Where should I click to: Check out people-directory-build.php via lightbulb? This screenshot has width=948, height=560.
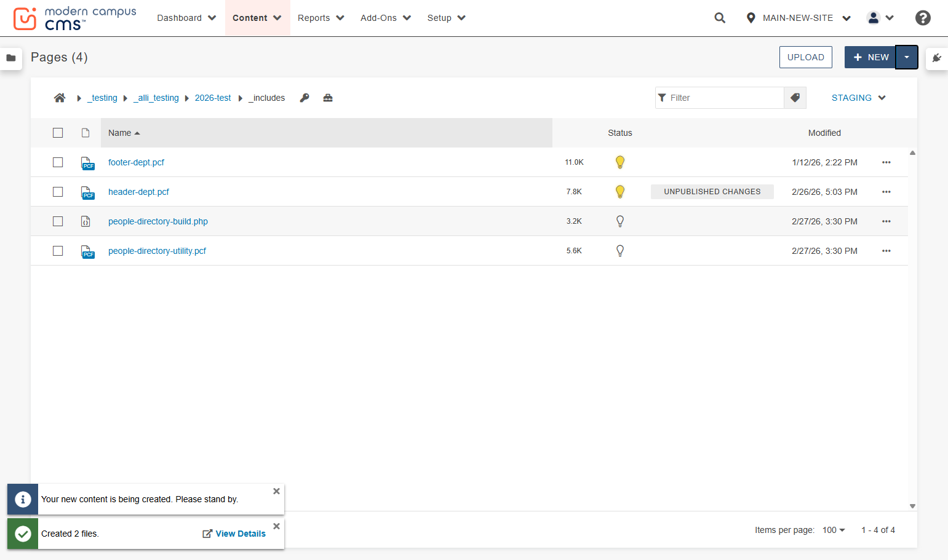pyautogui.click(x=620, y=221)
